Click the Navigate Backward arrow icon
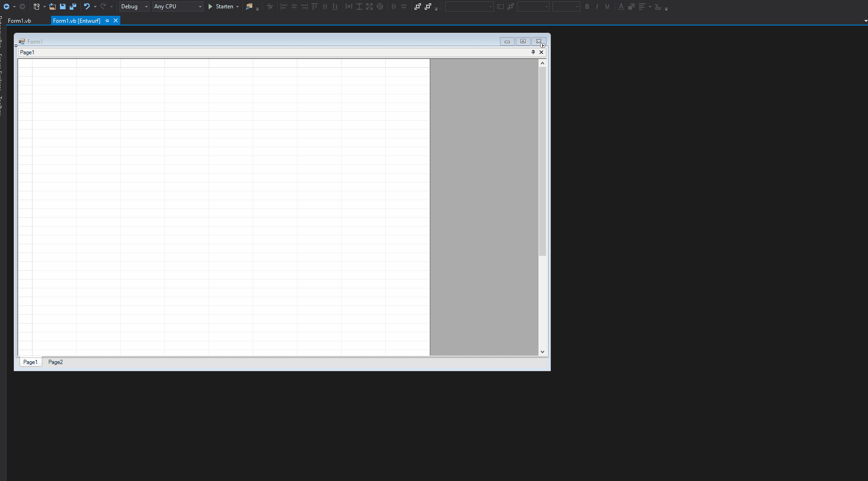The width and height of the screenshot is (868, 481). [x=7, y=6]
